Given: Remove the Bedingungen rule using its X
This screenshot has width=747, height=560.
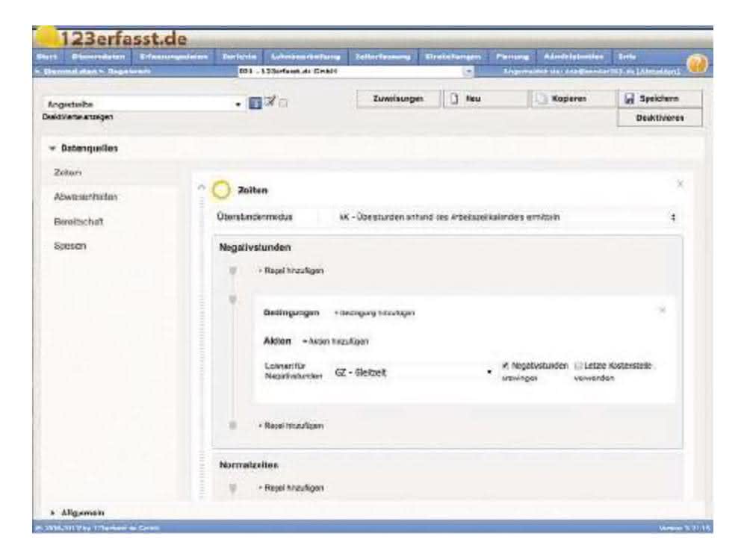Looking at the screenshot, I should point(662,311).
